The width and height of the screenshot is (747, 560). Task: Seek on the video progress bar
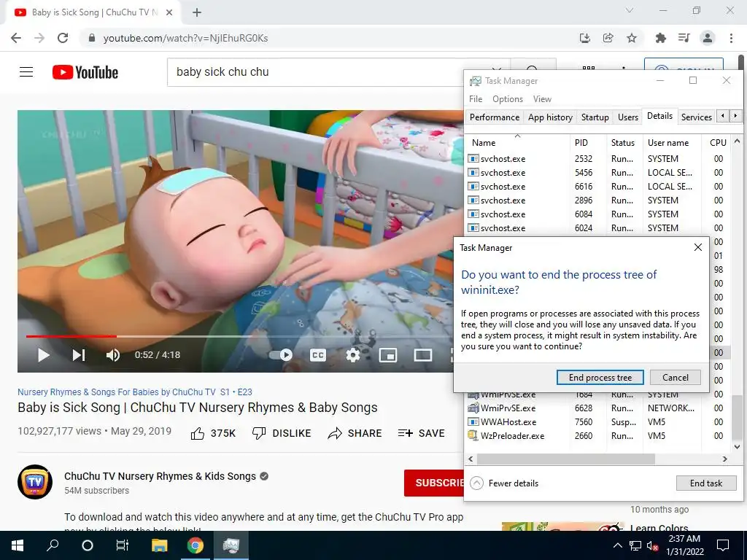click(239, 336)
